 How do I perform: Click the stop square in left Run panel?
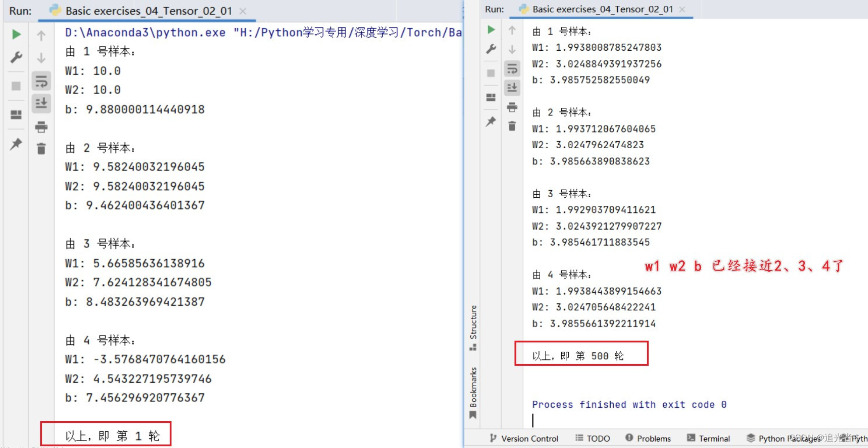[16, 86]
